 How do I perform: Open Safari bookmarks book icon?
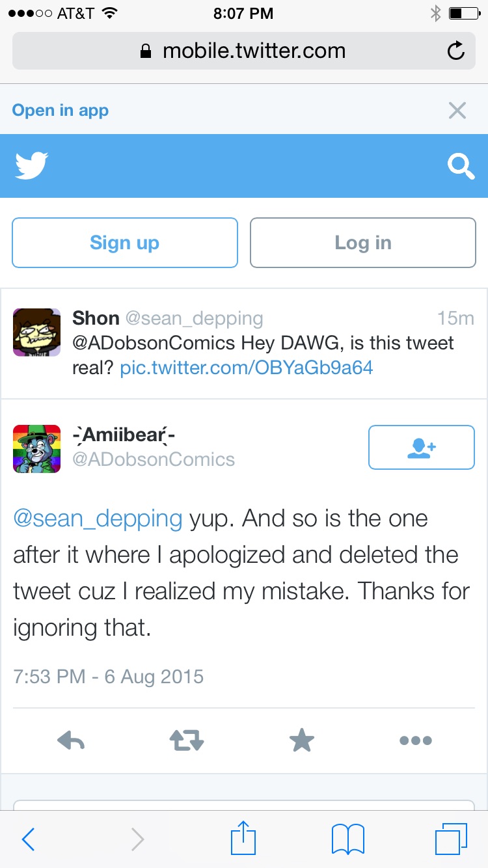(348, 839)
